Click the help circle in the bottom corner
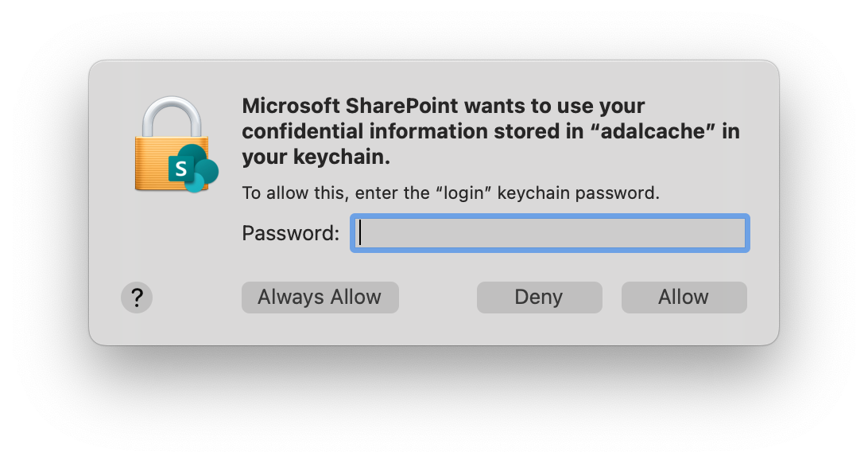The image size is (868, 463). (137, 297)
